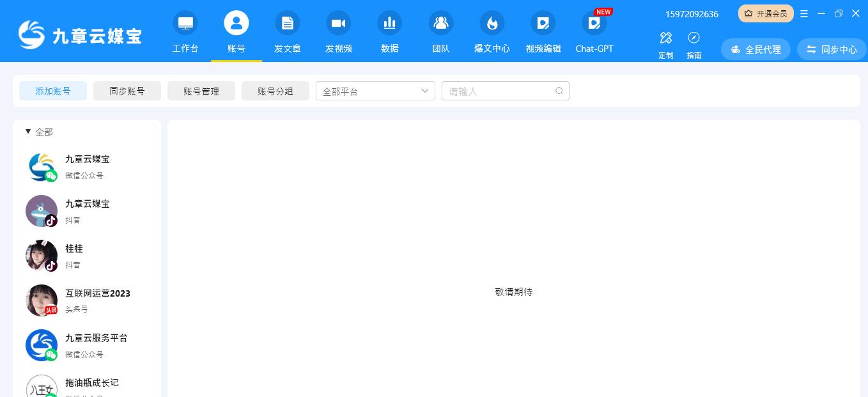The width and height of the screenshot is (868, 397).
Task: Select the 桂桂 Douyin account avatar
Action: (42, 256)
